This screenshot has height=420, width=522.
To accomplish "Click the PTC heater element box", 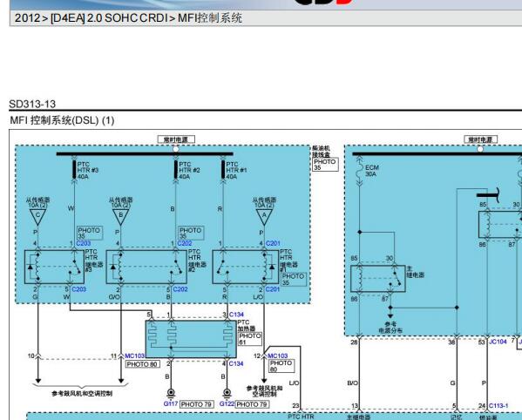I will (x=191, y=339).
